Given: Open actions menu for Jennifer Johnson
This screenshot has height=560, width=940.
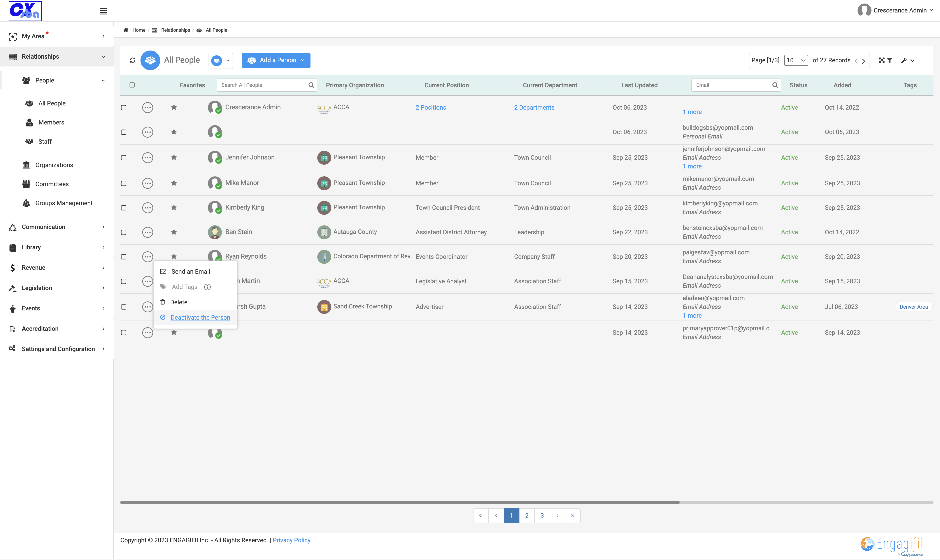Looking at the screenshot, I should point(147,158).
